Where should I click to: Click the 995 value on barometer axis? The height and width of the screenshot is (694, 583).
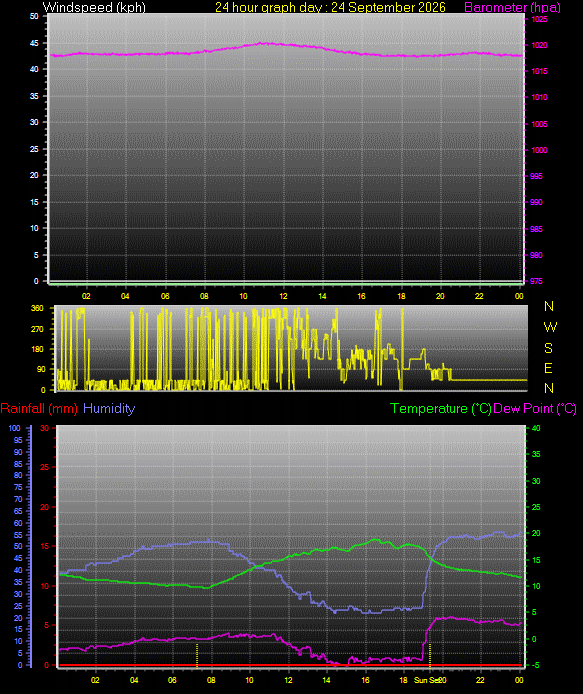click(536, 176)
